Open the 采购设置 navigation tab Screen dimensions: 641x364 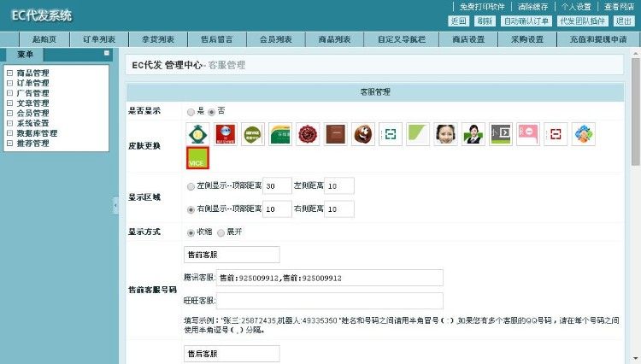(527, 39)
